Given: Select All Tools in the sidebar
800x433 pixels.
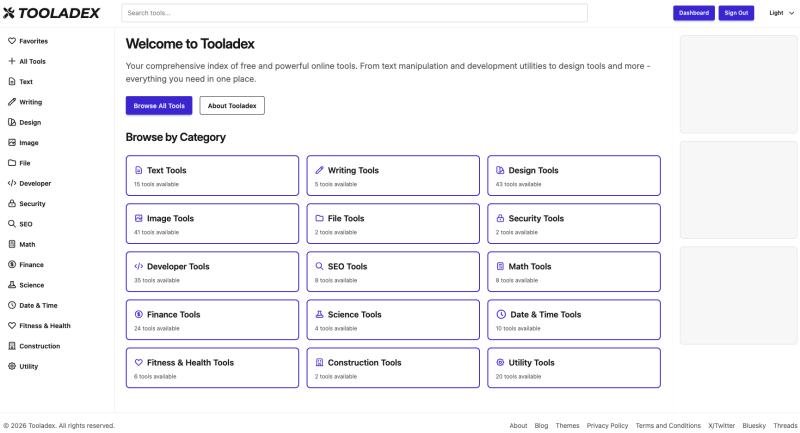Looking at the screenshot, I should click(32, 61).
